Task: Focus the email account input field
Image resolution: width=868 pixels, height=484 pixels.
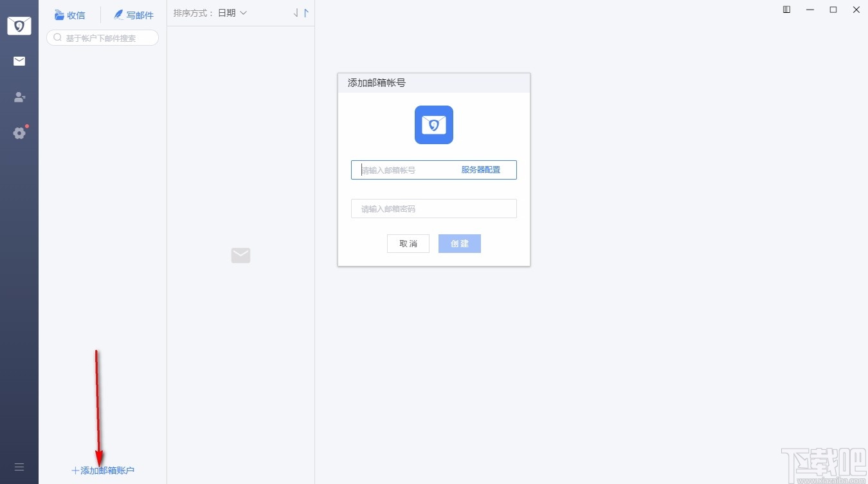Action: [434, 170]
